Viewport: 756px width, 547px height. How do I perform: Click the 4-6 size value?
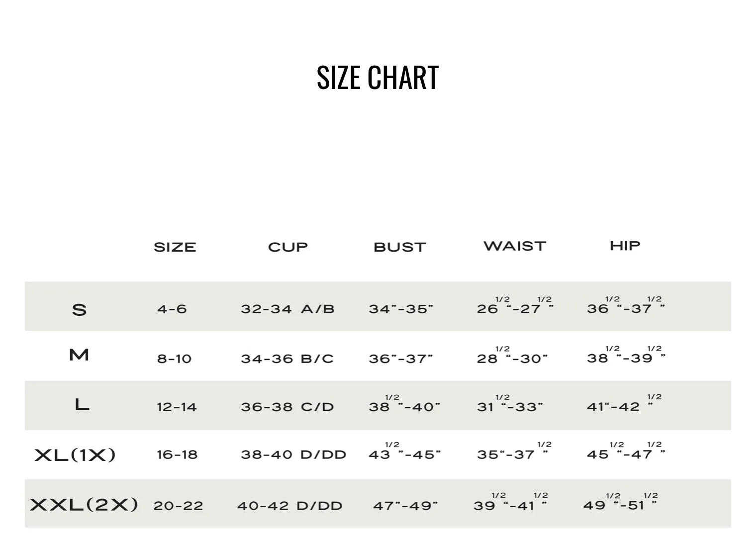tap(172, 309)
